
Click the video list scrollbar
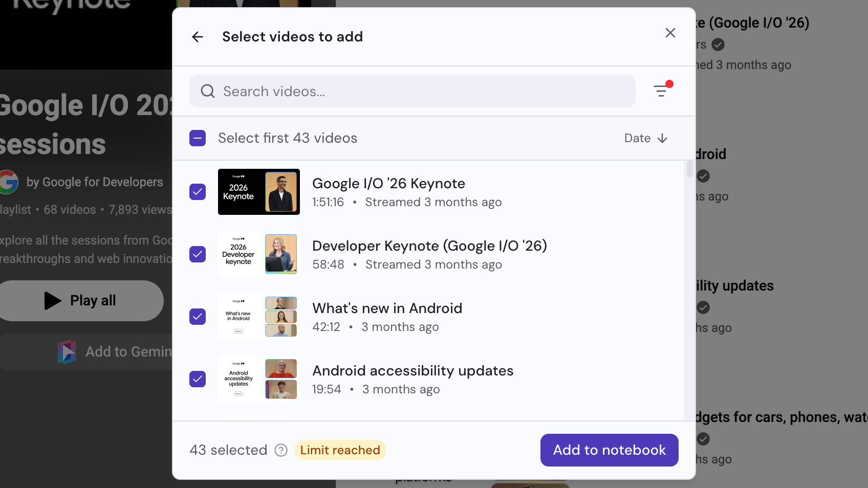[689, 169]
